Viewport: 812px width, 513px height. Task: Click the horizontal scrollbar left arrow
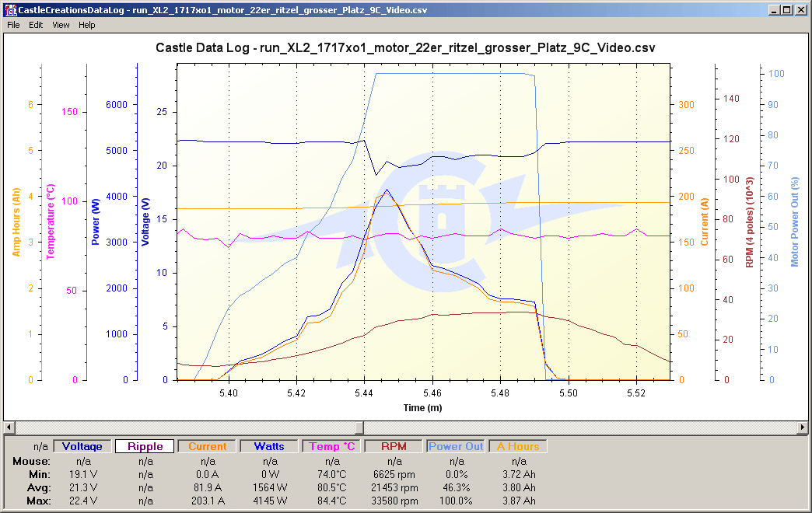(x=9, y=427)
